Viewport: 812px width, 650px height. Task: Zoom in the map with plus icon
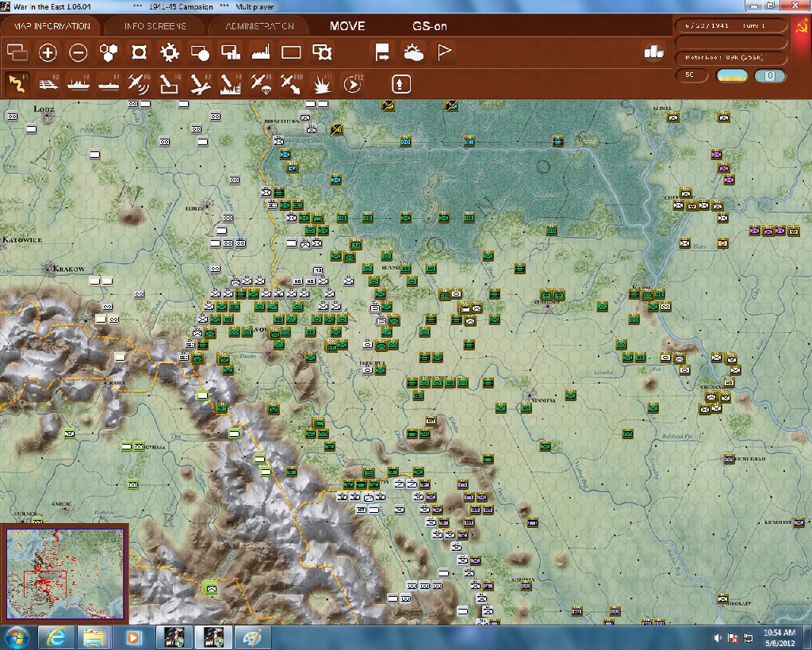point(48,52)
